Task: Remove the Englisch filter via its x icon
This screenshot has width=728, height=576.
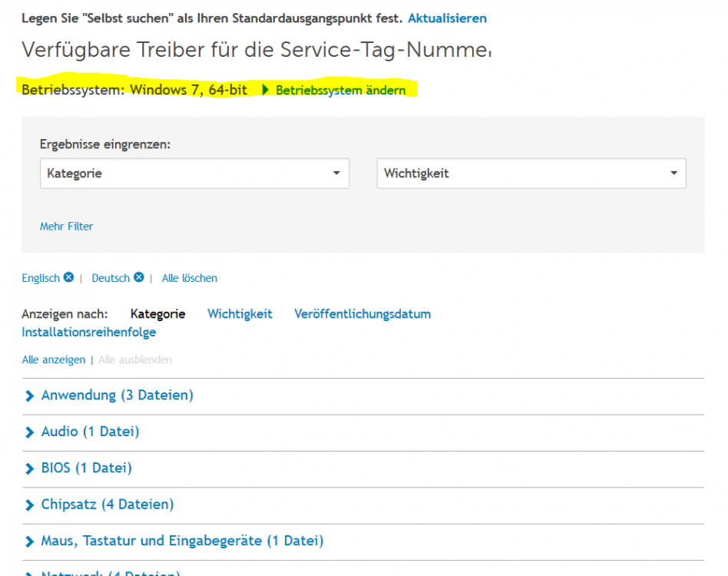Action: 68,277
